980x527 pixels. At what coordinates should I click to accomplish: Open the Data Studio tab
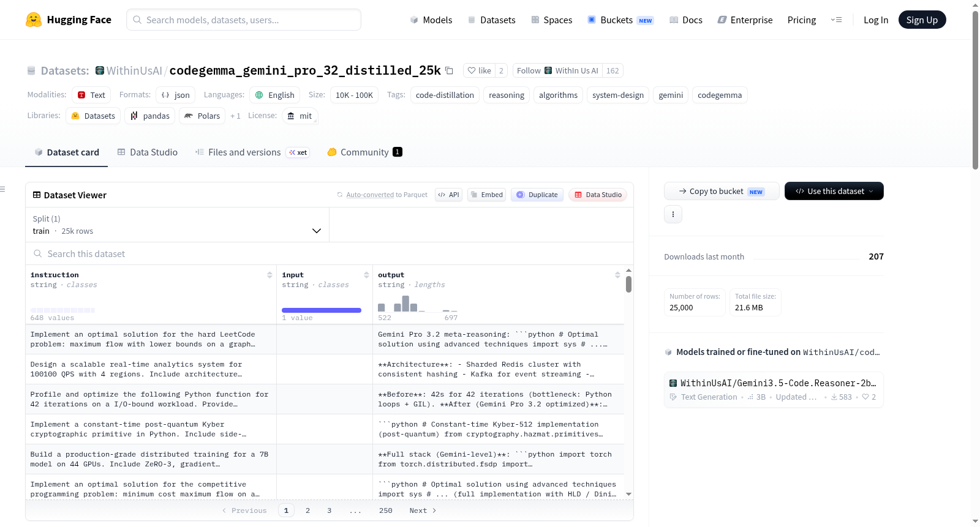click(147, 152)
